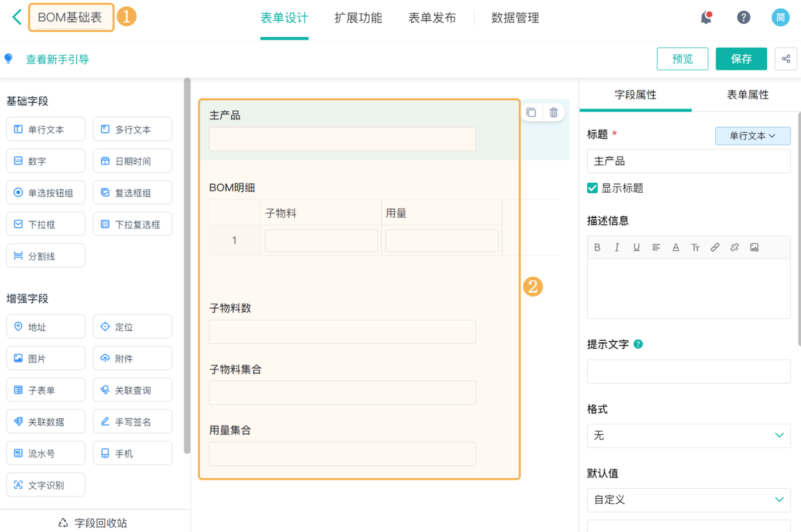The width and height of the screenshot is (801, 532).
Task: Edit the BOM基础表 form name
Action: pos(71,18)
